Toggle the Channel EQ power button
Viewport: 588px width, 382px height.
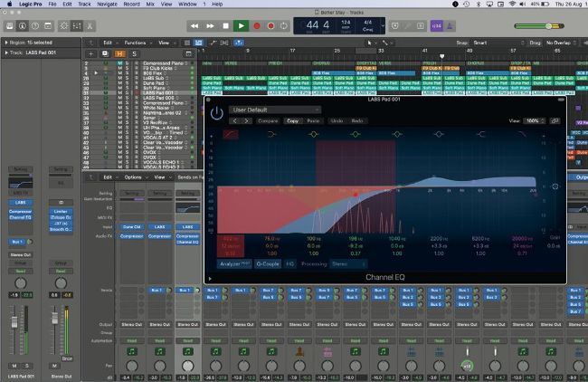tap(217, 113)
